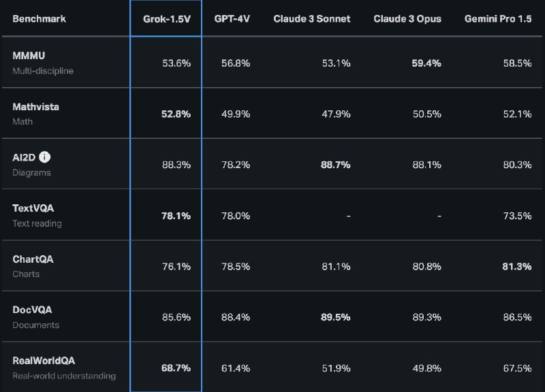Select the Claude 3 Sonnet column header
The image size is (545, 392).
coord(312,18)
